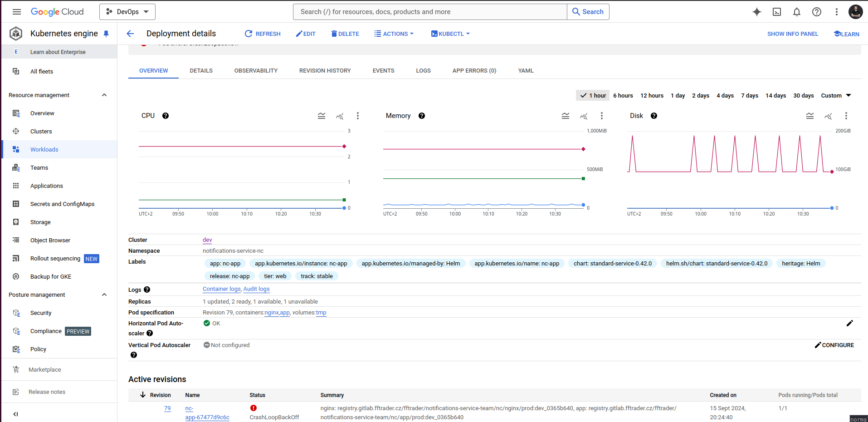Image resolution: width=868 pixels, height=422 pixels.
Task: Expand the Actions dropdown menu
Action: pyautogui.click(x=394, y=34)
